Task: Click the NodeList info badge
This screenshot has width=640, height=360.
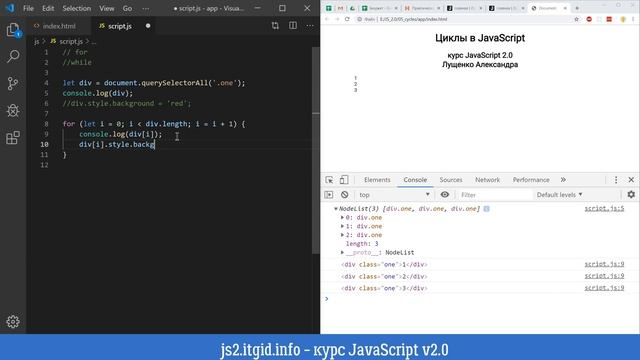Action: 487,209
